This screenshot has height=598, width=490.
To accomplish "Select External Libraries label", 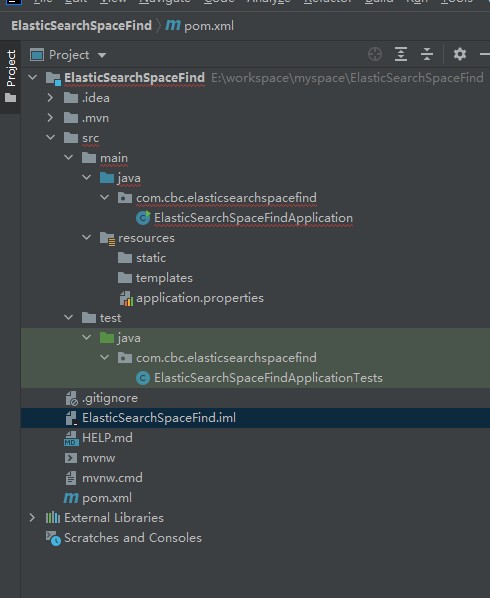I will click(114, 518).
